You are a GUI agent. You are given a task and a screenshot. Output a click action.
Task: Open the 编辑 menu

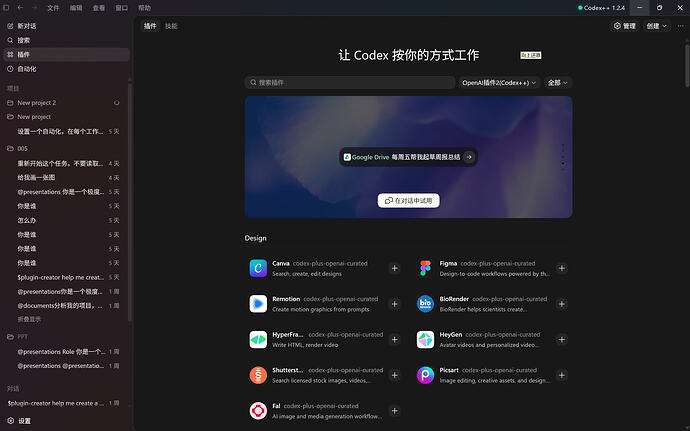pyautogui.click(x=76, y=7)
